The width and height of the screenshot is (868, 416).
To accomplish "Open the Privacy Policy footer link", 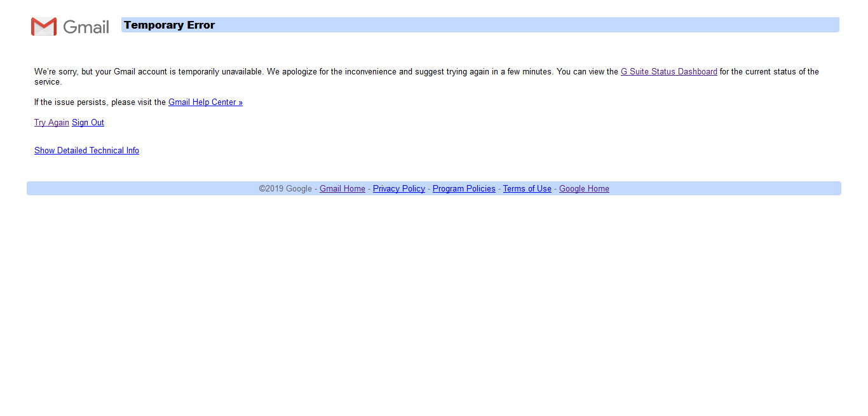I will pos(398,189).
